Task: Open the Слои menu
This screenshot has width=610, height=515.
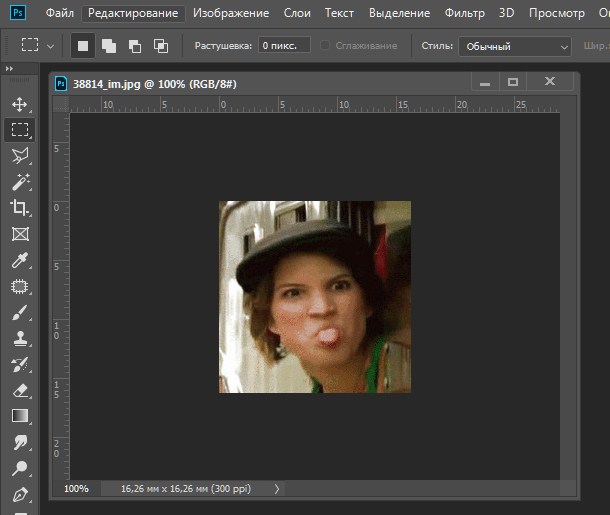Action: pyautogui.click(x=297, y=13)
